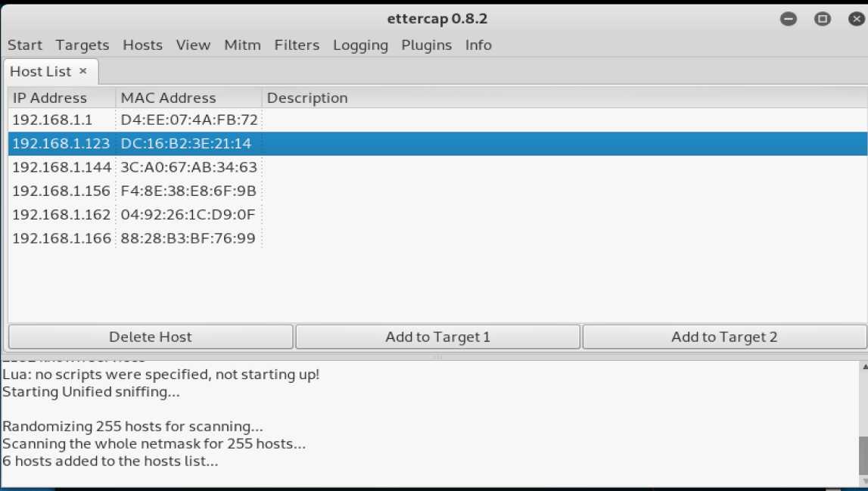Open the Mitm menu
Screen dimensions: 868x491
tap(242, 45)
